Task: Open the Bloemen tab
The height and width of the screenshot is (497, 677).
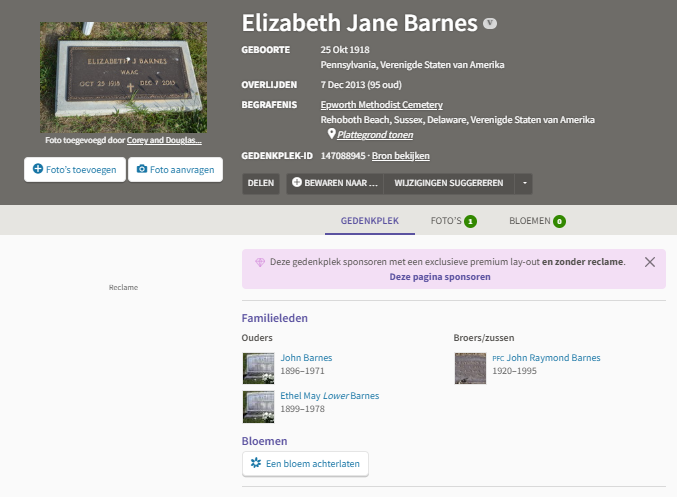Action: click(x=537, y=220)
